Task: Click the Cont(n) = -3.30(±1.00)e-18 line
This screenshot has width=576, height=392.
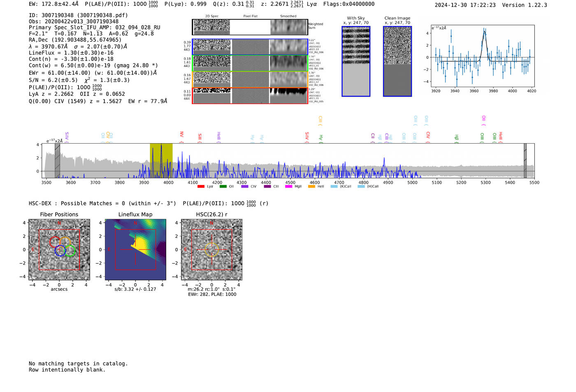Action: click(71, 59)
